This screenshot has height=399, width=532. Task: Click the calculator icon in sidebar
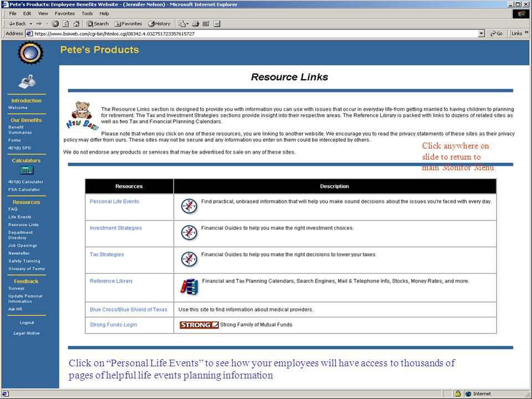(x=27, y=170)
